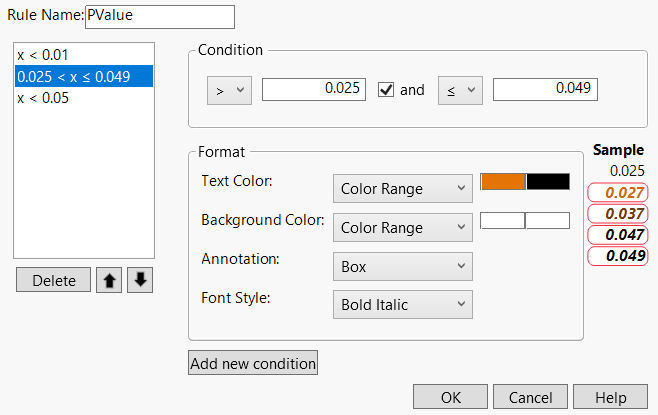Click the Help button
658x415 pixels.
[x=613, y=397]
